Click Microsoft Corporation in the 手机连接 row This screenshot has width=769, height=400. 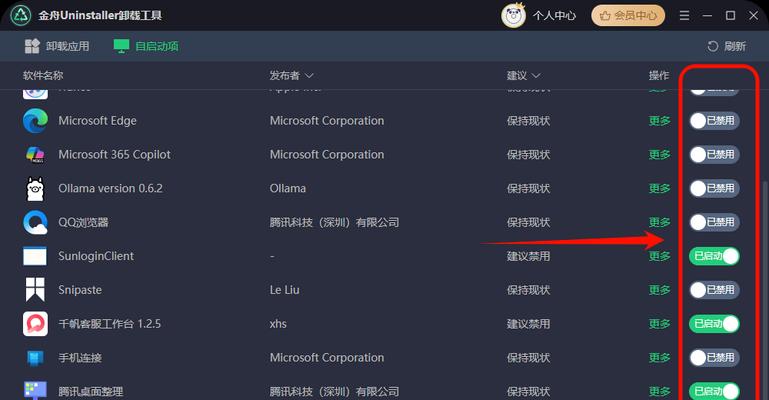(x=327, y=357)
